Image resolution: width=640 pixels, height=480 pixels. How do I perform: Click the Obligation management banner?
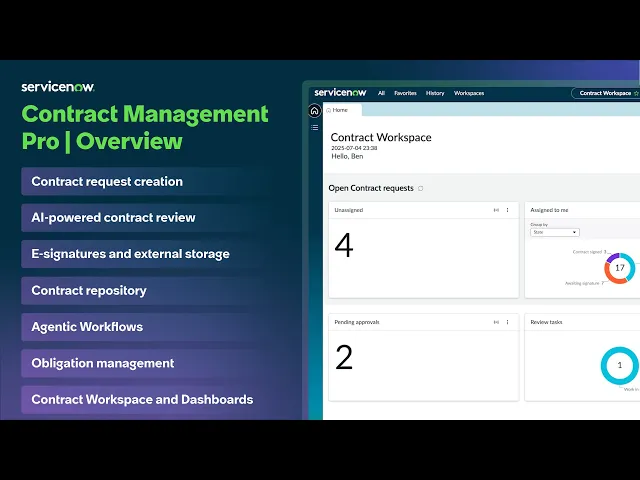141,363
